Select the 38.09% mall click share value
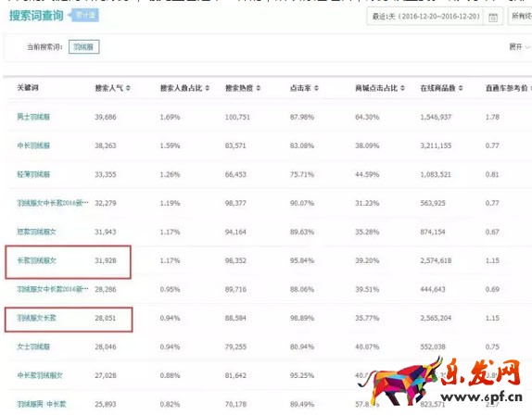Screen dimensions: 532x416 click(367, 145)
